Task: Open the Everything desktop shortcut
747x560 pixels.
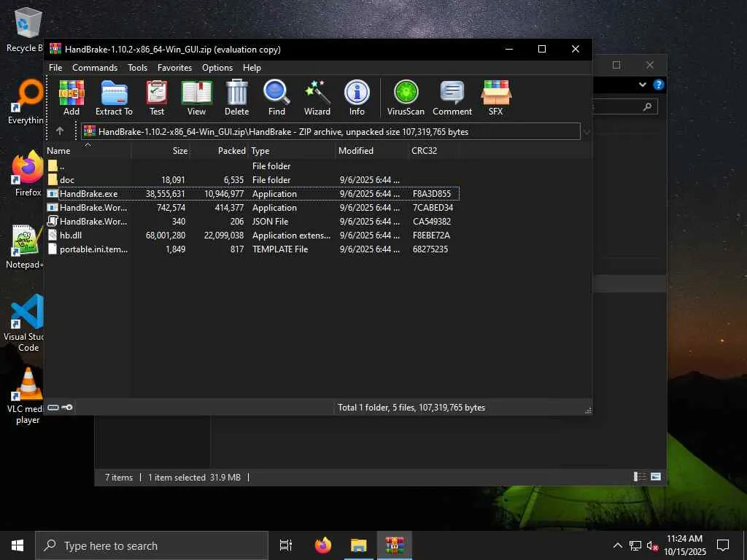Action: 26,102
